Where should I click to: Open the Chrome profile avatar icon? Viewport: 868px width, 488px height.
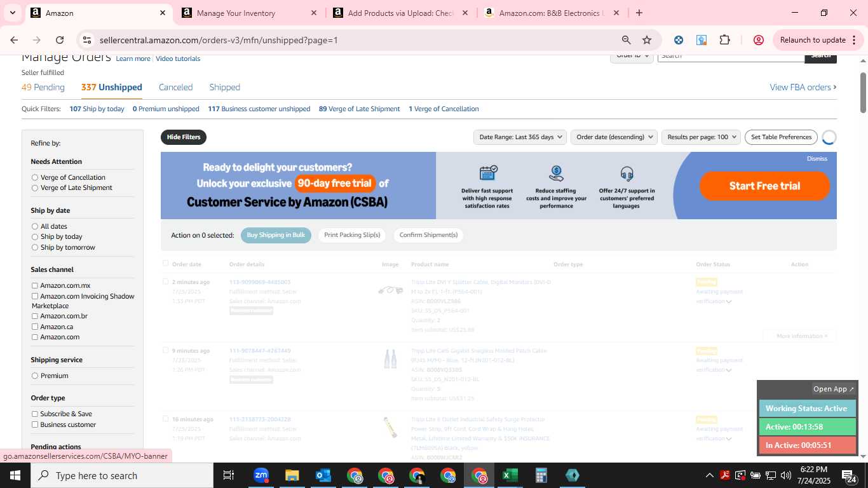pos(758,40)
